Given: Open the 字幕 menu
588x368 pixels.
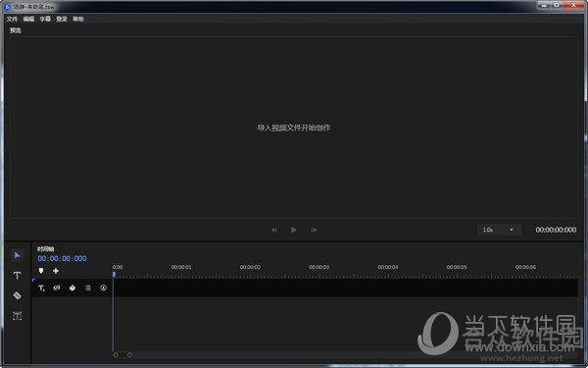Looking at the screenshot, I should (45, 19).
